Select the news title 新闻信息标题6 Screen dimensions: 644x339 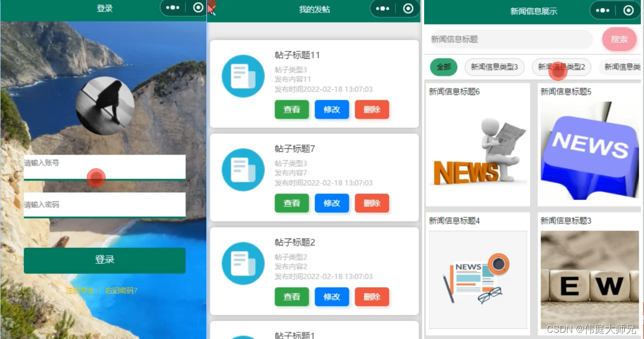click(x=454, y=92)
